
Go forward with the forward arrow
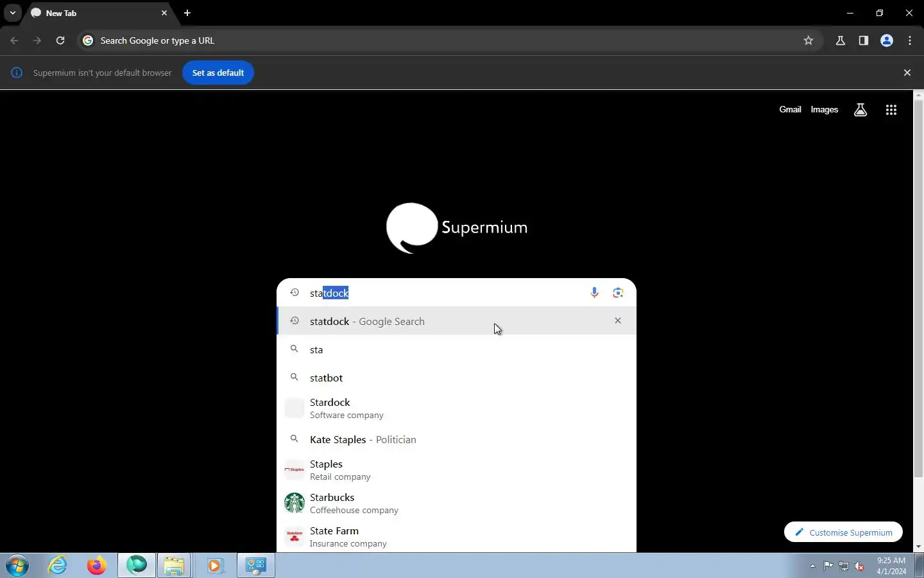[x=37, y=40]
